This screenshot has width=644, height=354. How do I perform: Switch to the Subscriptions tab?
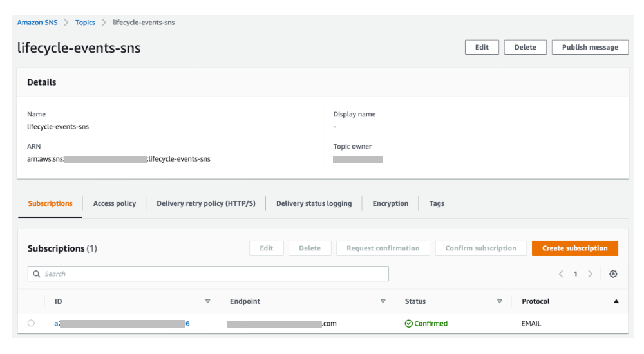click(50, 203)
